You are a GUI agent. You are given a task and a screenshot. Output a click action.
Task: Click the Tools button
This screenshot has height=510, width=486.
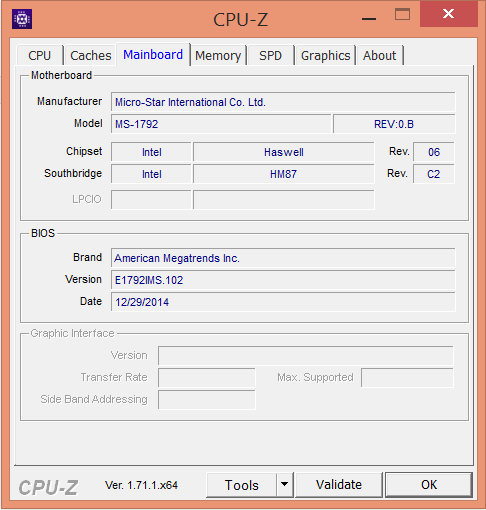(242, 485)
